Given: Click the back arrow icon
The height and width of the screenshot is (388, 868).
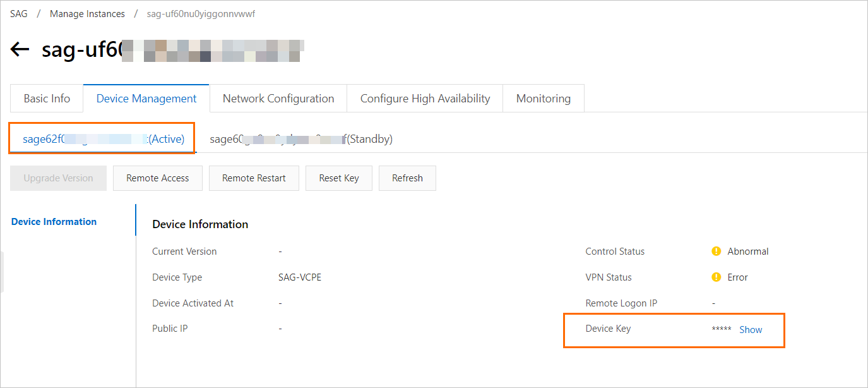Looking at the screenshot, I should (20, 50).
